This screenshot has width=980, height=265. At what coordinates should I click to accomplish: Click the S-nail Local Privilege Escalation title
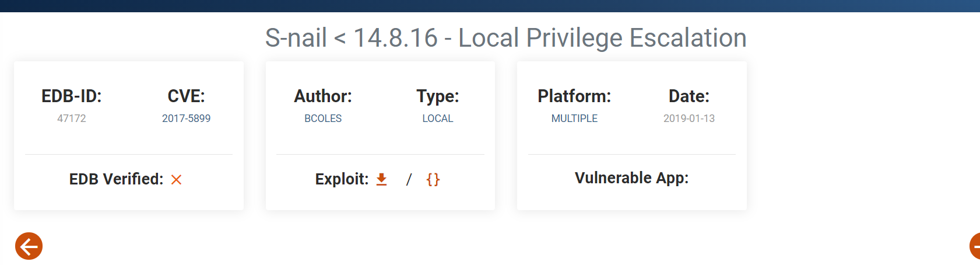click(x=506, y=38)
